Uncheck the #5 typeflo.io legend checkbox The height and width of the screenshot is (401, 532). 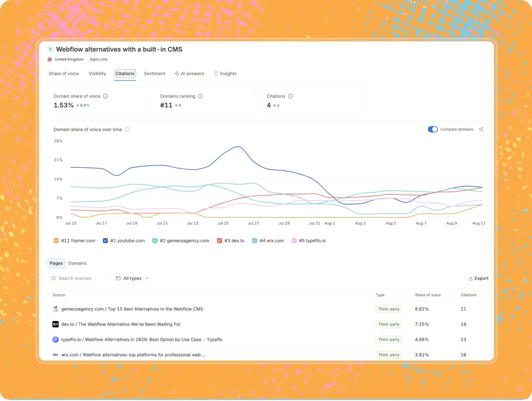[294, 241]
